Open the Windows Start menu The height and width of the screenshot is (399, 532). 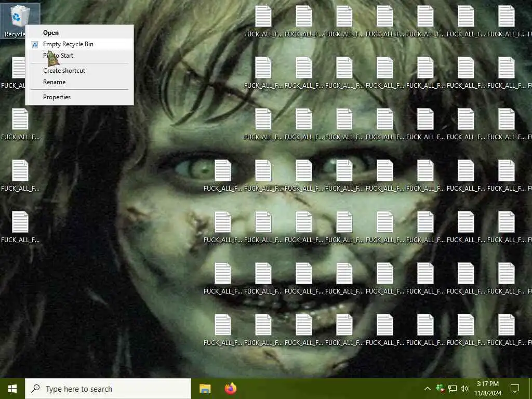(x=12, y=389)
